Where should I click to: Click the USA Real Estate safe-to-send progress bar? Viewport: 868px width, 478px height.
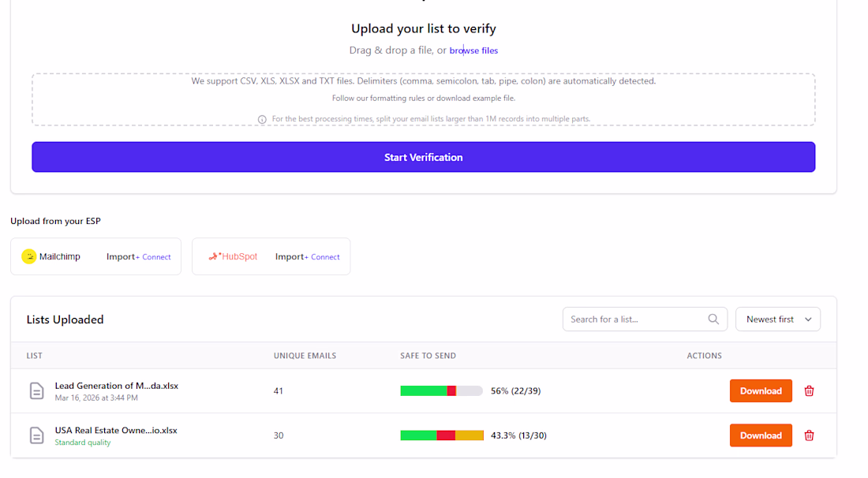(442, 435)
